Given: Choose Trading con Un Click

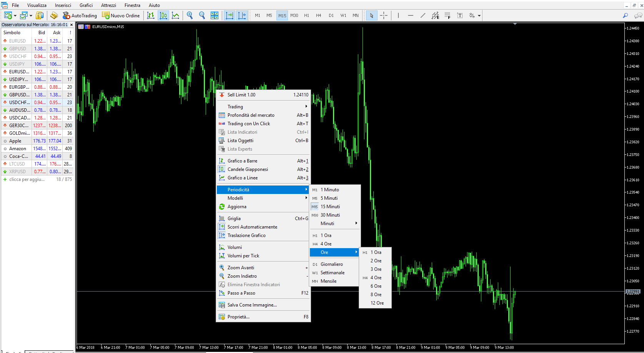Looking at the screenshot, I should [x=263, y=124].
